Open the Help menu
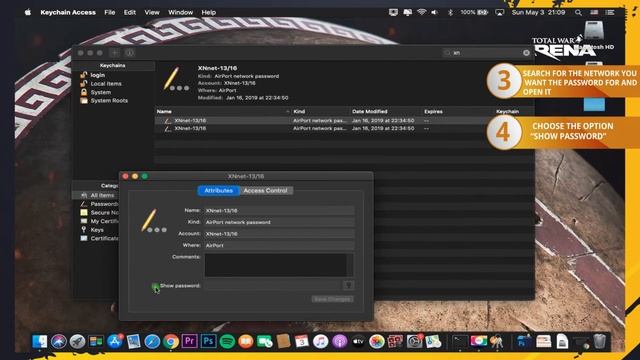This screenshot has height=360, width=640. [209, 12]
